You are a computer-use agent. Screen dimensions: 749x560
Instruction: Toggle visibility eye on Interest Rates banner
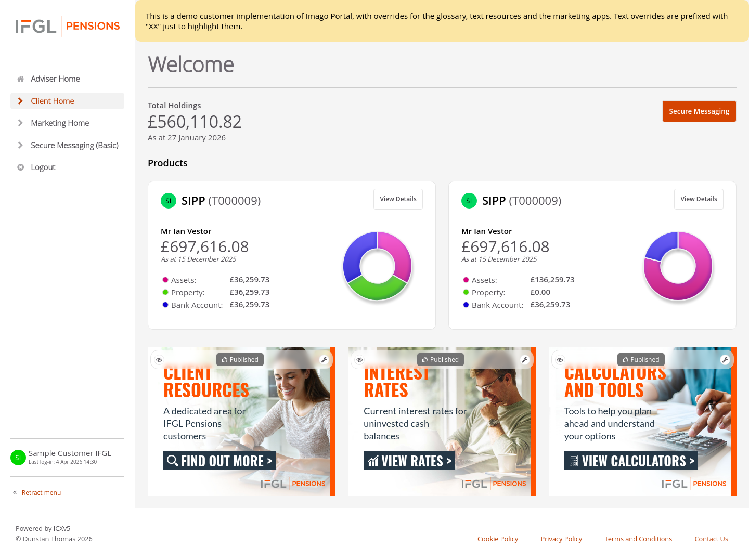click(360, 360)
